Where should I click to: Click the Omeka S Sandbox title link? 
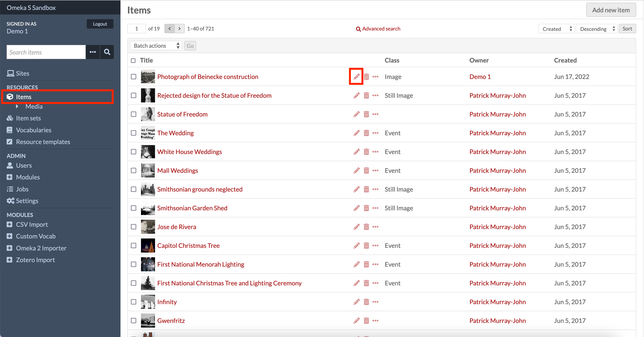[x=31, y=8]
